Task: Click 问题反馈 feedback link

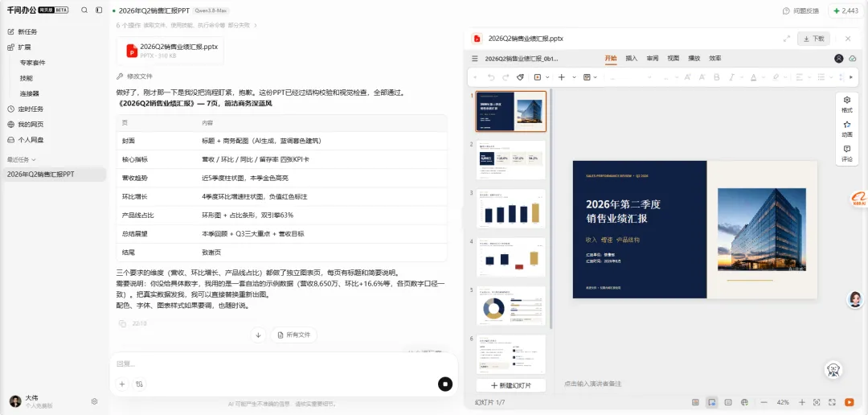Action: (800, 10)
